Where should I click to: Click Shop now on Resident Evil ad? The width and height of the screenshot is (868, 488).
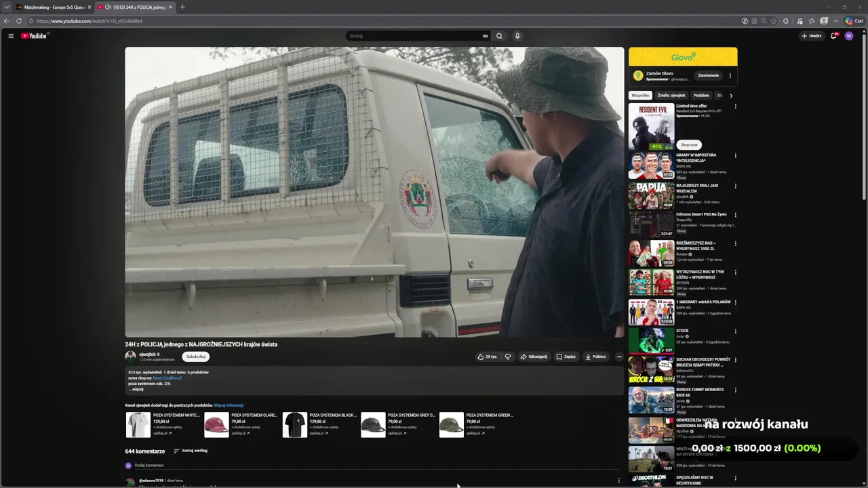pos(689,144)
